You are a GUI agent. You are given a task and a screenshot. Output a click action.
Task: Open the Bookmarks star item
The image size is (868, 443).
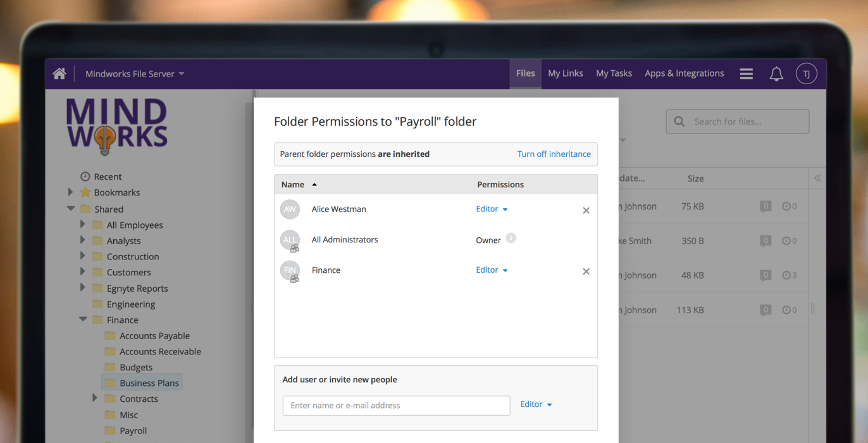(x=116, y=192)
